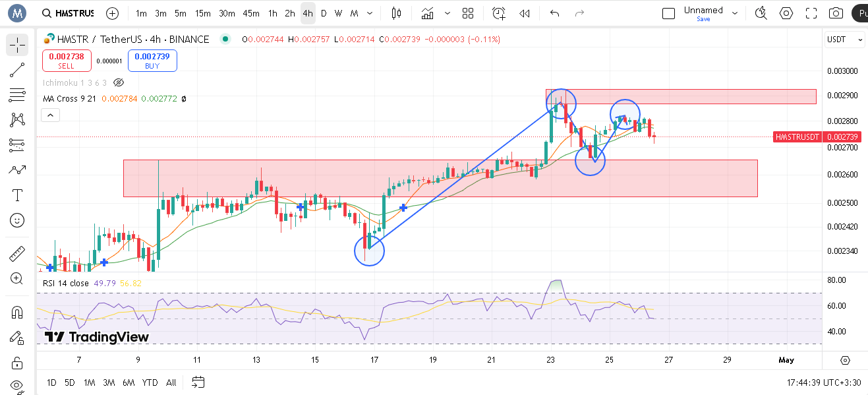Select the 1h interval
Image resolution: width=868 pixels, height=395 pixels.
click(273, 13)
